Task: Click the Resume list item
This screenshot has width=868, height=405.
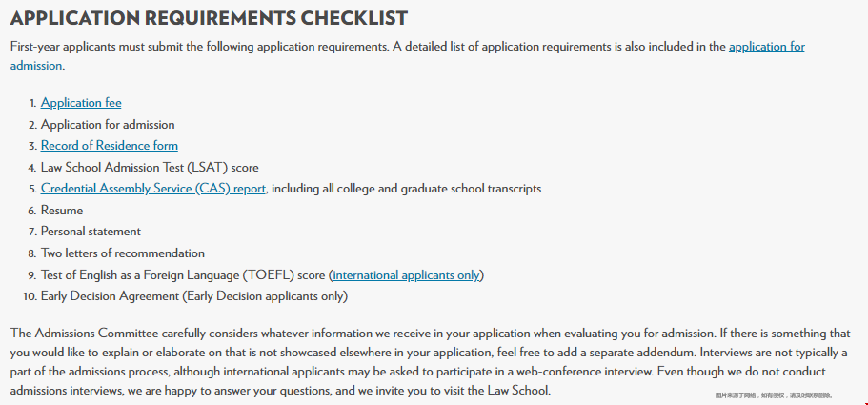Action: click(62, 211)
